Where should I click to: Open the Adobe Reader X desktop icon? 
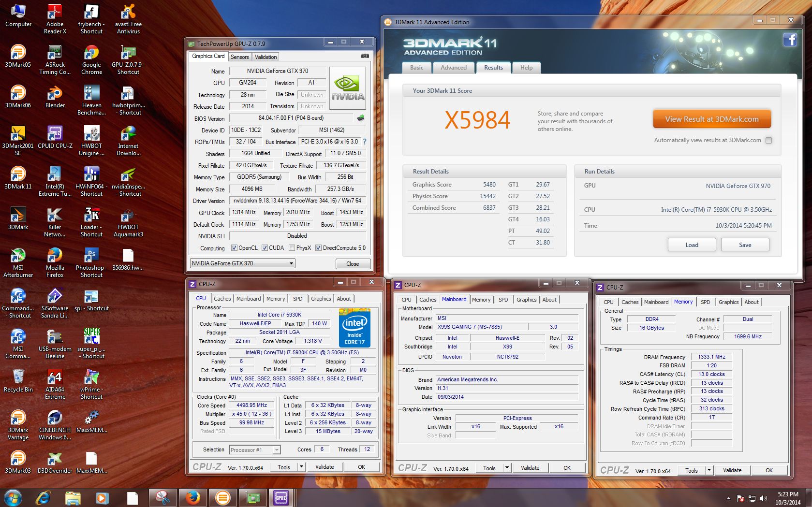(55, 18)
